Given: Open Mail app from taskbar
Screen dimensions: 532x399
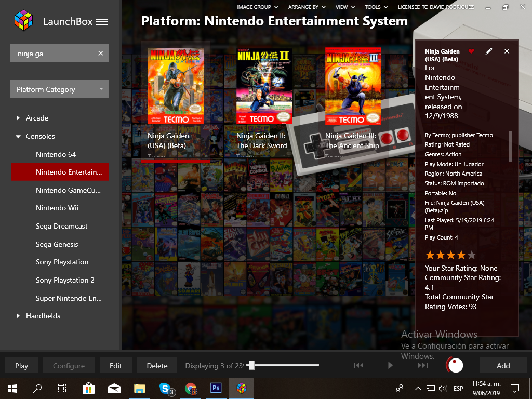Looking at the screenshot, I should click(x=114, y=389).
